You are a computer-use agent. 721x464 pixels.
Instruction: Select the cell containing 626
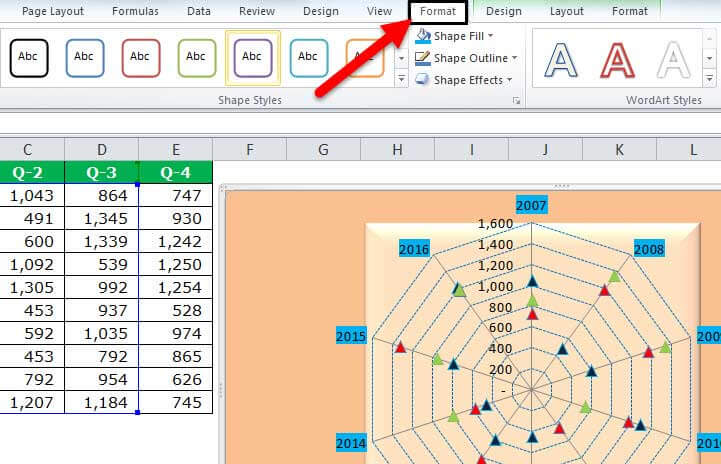176,379
